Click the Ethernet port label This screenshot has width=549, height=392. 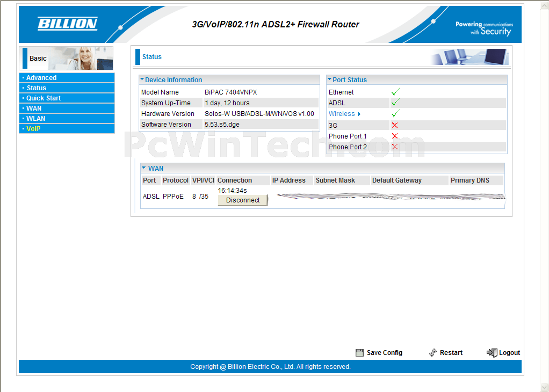point(341,92)
